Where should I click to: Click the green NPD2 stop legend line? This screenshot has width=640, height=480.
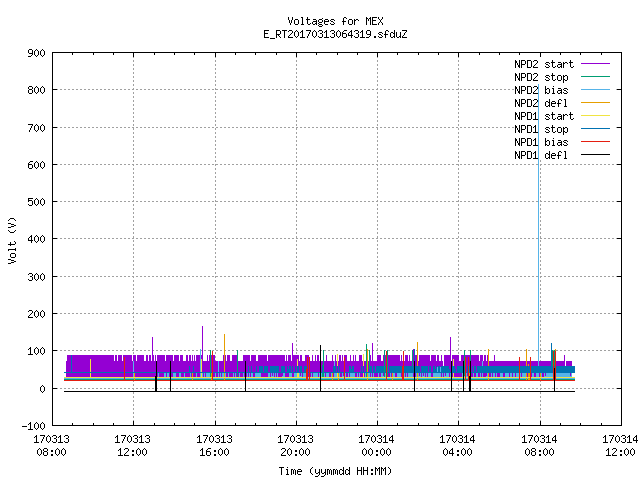pyautogui.click(x=596, y=76)
